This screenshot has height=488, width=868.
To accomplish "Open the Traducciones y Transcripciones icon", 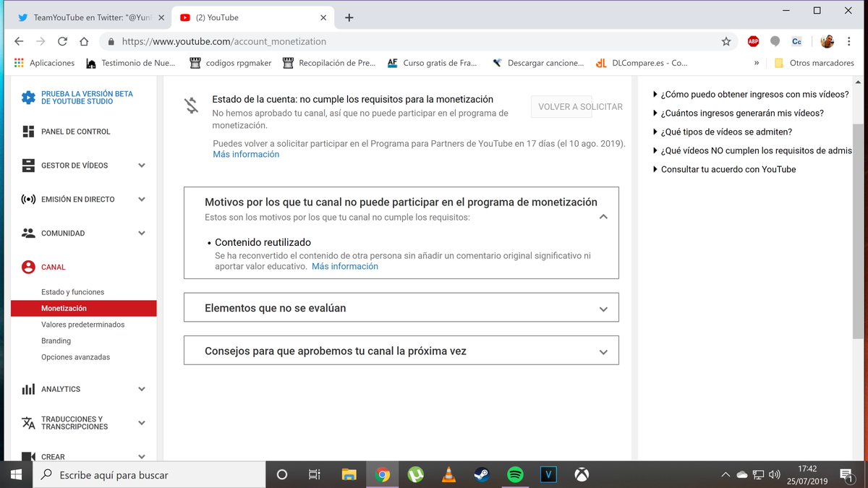I will (28, 423).
